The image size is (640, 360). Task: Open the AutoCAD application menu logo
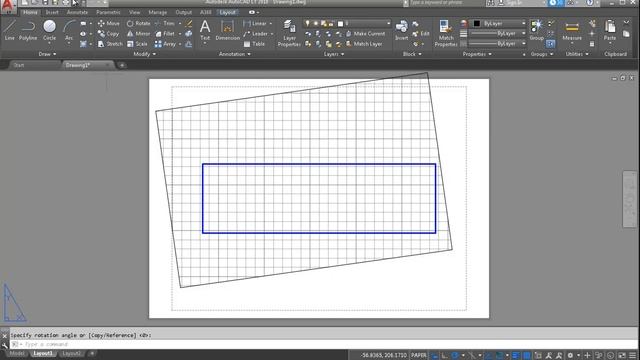[x=8, y=6]
